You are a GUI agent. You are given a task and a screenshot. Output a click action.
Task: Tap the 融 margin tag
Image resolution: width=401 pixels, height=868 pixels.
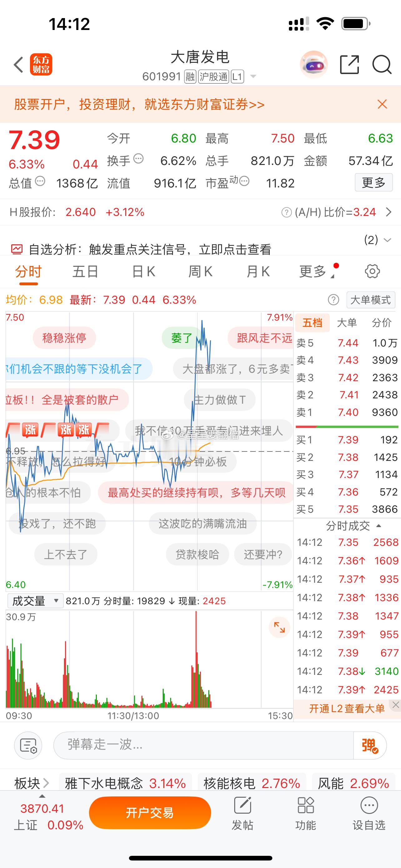pyautogui.click(x=190, y=77)
